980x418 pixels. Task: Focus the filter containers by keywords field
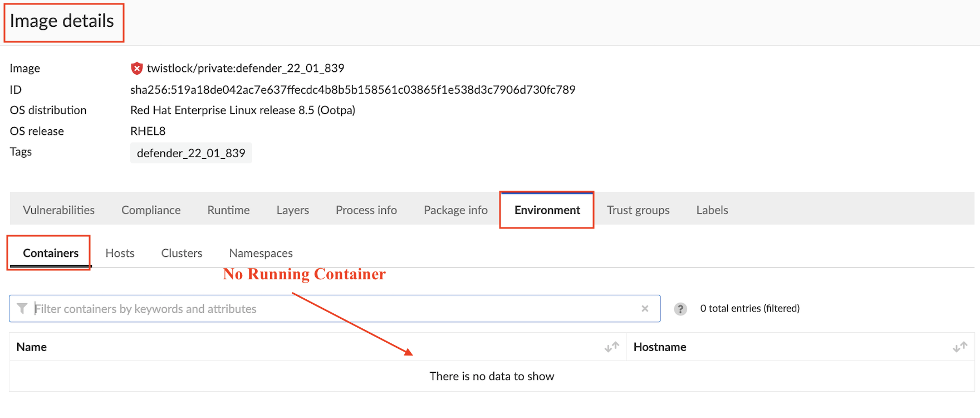click(x=334, y=309)
